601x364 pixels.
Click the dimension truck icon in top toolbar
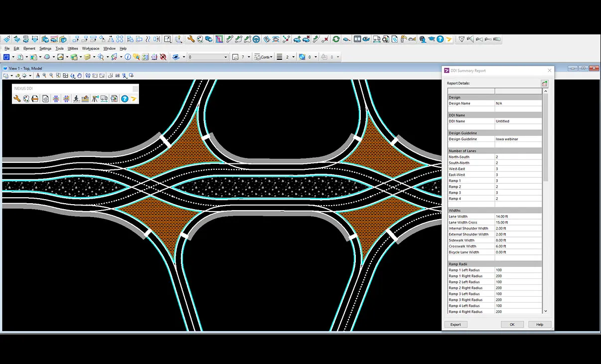pyautogui.click(x=377, y=39)
